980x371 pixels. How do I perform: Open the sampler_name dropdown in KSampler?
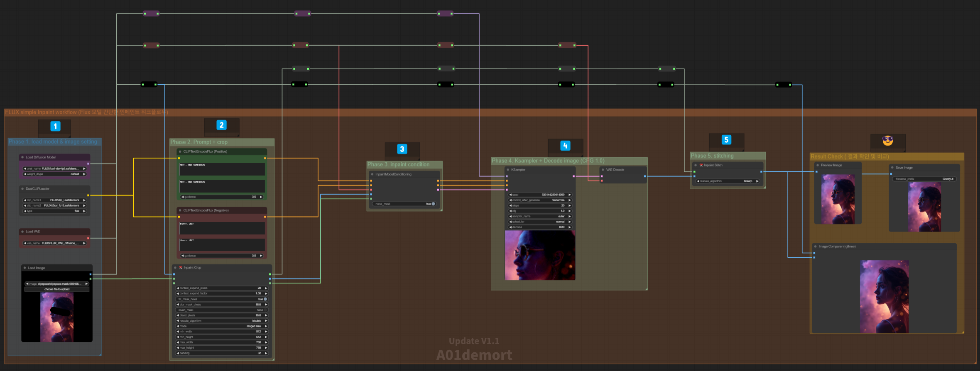coord(540,216)
